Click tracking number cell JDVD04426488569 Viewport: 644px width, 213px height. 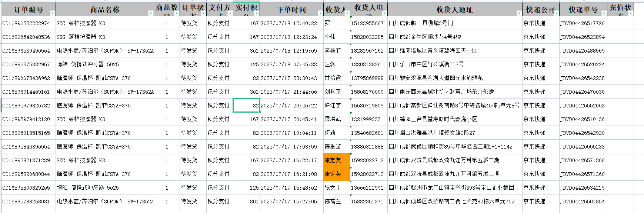click(x=583, y=50)
